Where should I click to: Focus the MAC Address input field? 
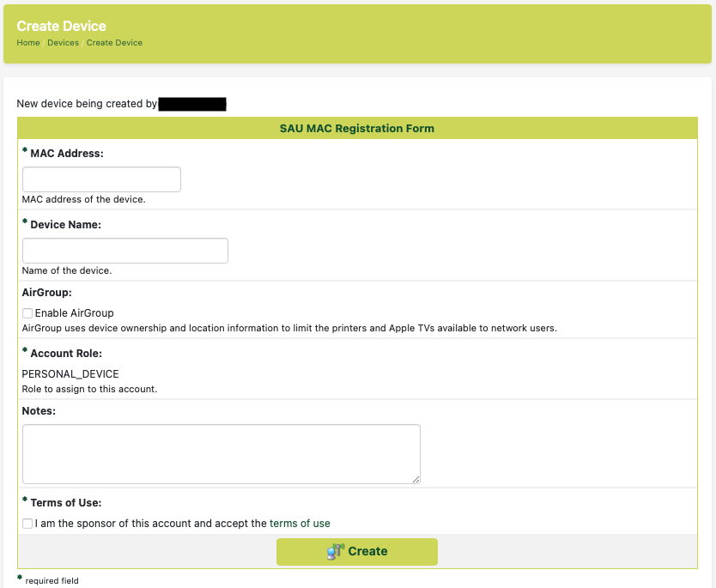coord(101,179)
